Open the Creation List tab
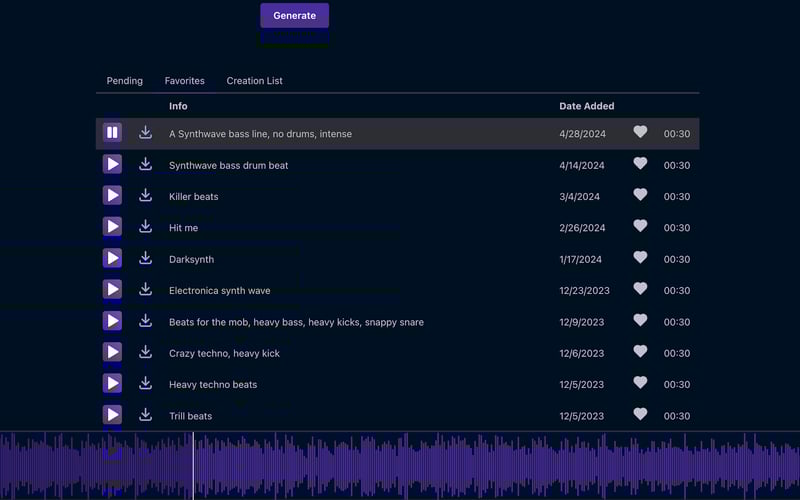This screenshot has height=500, width=800. coord(255,81)
